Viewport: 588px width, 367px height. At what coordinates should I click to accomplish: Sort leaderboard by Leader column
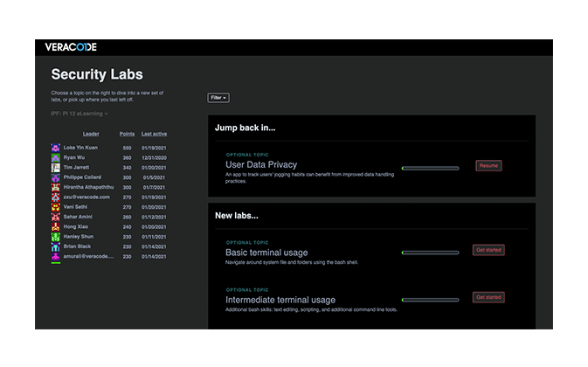[x=91, y=134]
